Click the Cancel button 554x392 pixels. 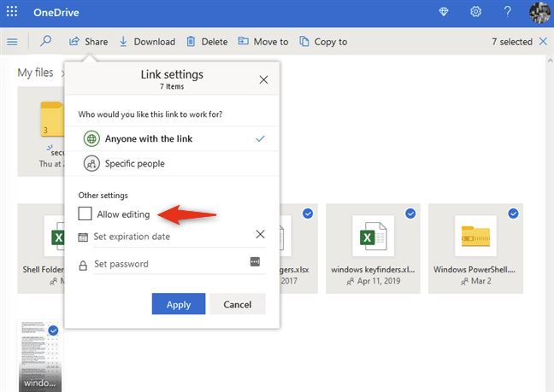238,304
